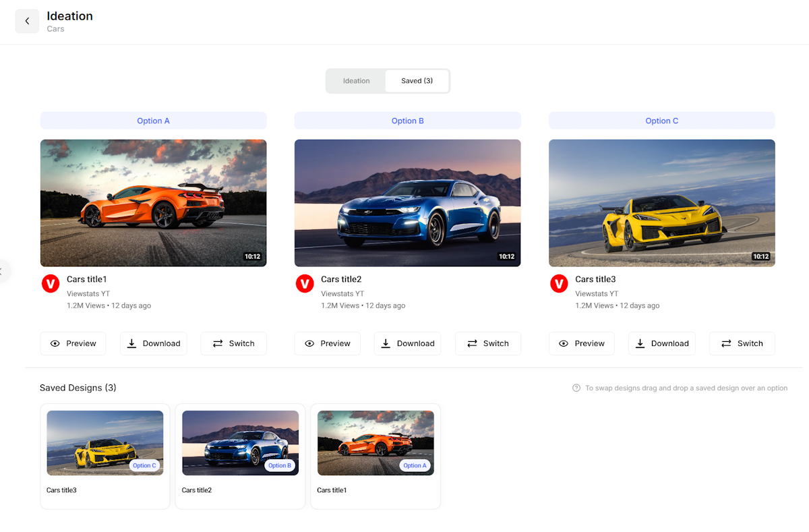The height and width of the screenshot is (532, 809).
Task: Click the 10:12 duration badge on Option B
Action: [x=507, y=256]
